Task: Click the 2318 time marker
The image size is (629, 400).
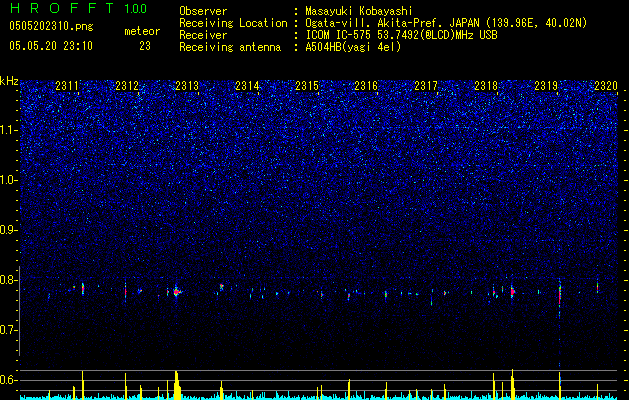Action: click(486, 86)
